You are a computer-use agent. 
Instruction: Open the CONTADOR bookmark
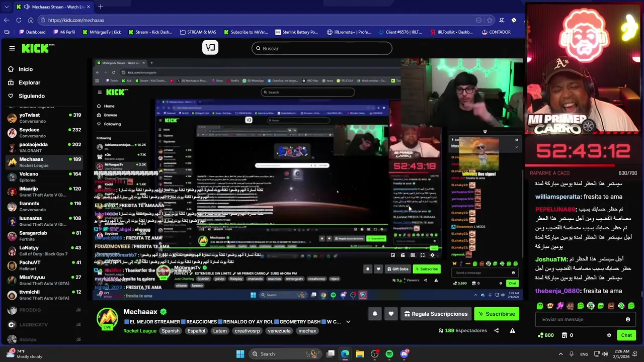pyautogui.click(x=496, y=32)
